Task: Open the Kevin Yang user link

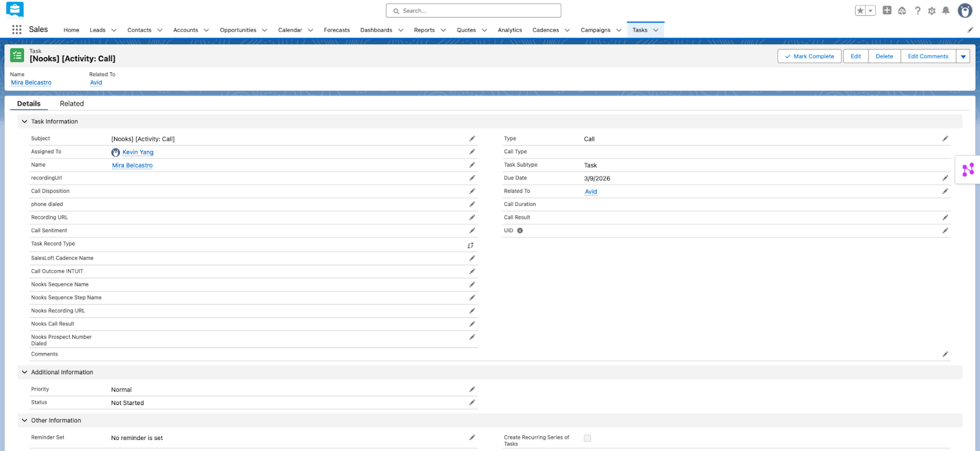Action: (138, 152)
